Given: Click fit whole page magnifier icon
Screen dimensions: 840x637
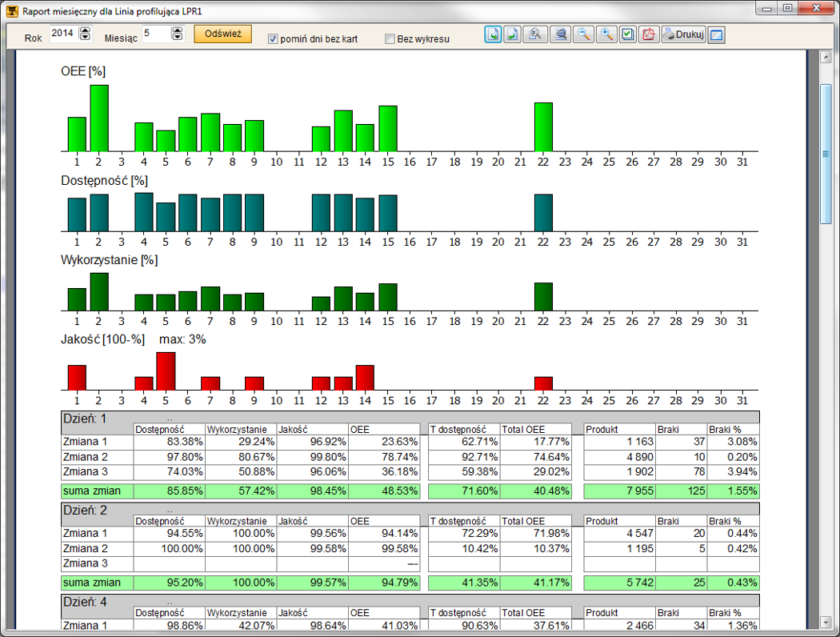Looking at the screenshot, I should coord(534,35).
